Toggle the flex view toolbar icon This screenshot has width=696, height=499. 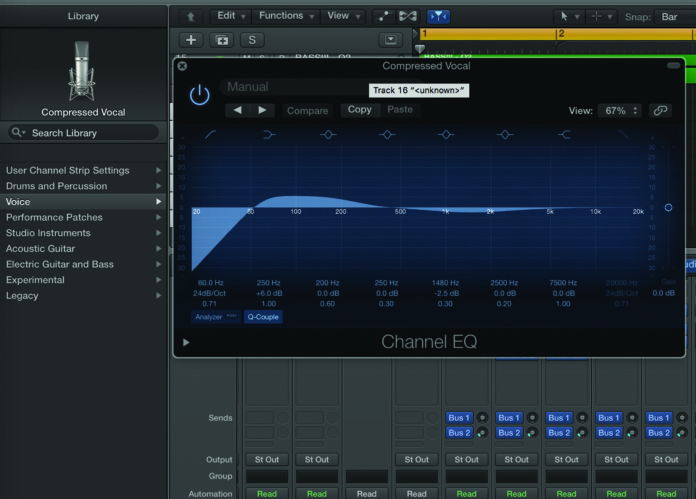tap(407, 17)
